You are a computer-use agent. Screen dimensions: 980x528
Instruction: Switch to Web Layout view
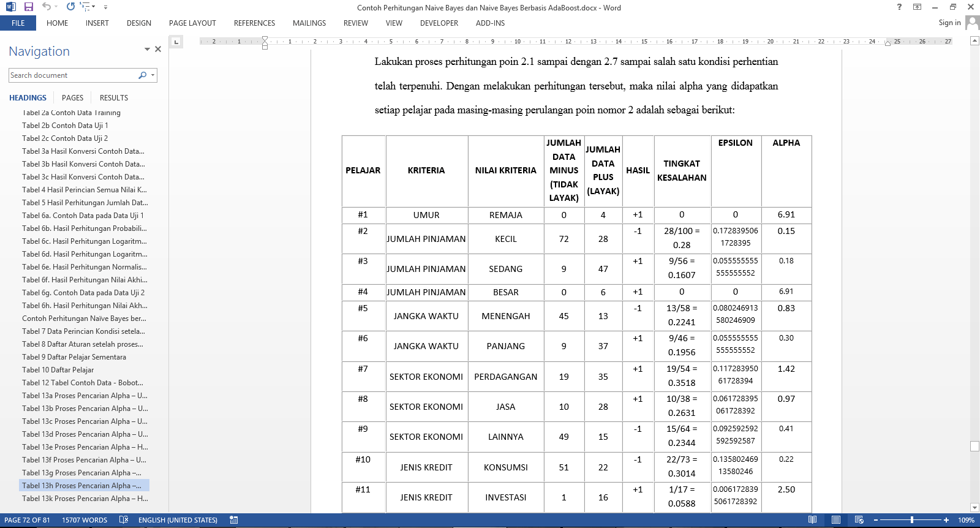coord(859,520)
